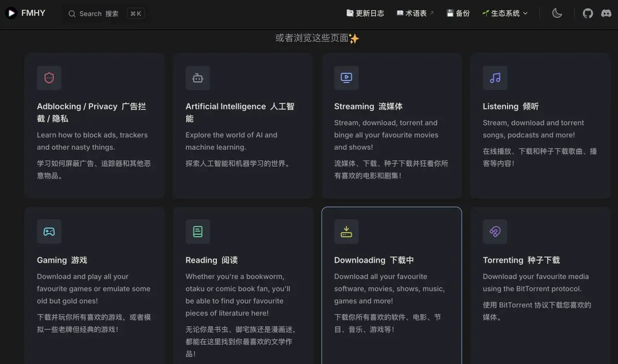
Task: Click text 'Download and play all your'
Action: [82, 276]
